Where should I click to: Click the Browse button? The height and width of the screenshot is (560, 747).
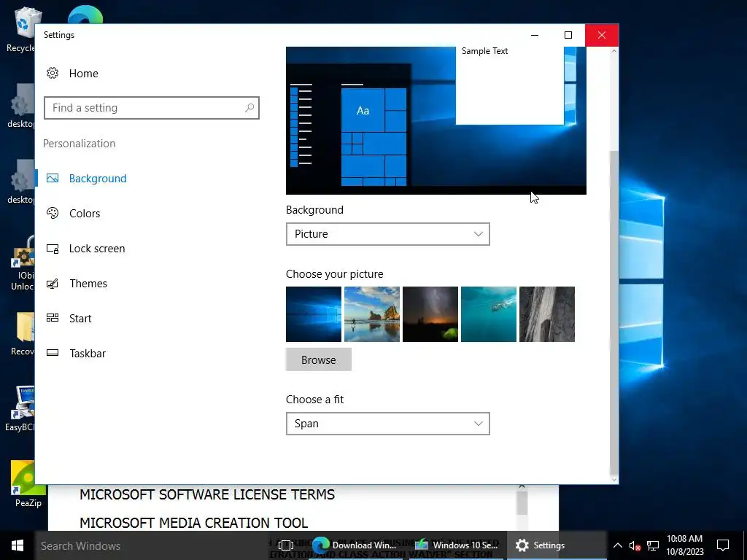click(318, 359)
